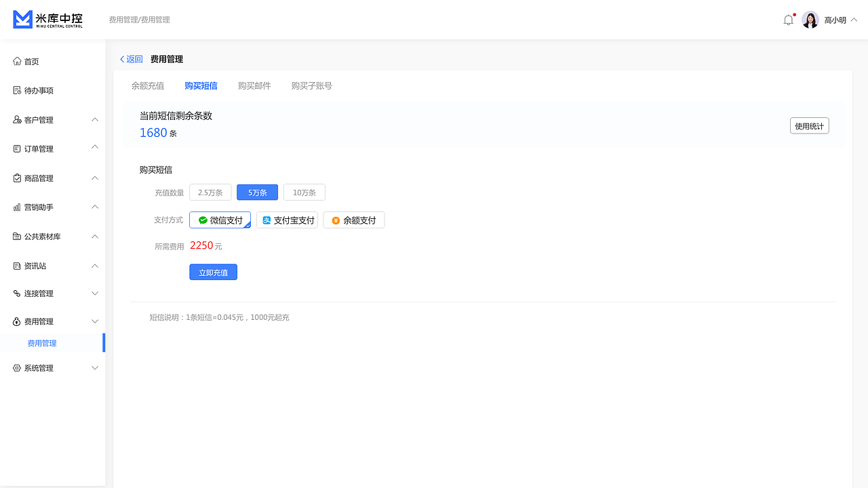Viewport: 868px width, 488px height.
Task: Expand the 商品管理 menu chevron
Action: [95, 178]
